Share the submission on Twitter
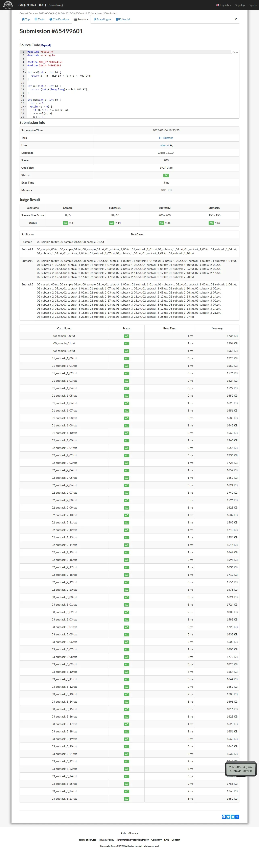The image size is (259, 868). click(228, 817)
